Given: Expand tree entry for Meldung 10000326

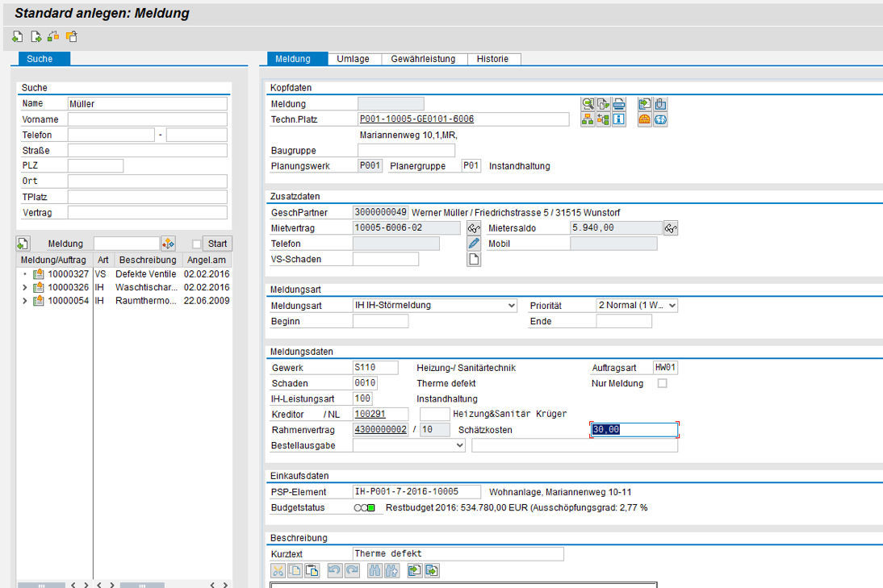Looking at the screenshot, I should click(x=25, y=287).
